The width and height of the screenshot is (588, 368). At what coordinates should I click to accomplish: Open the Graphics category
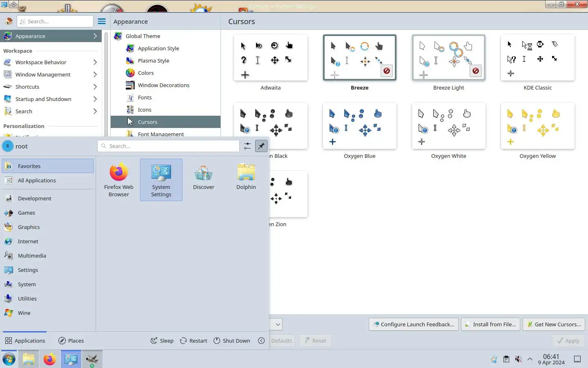[x=48, y=227]
